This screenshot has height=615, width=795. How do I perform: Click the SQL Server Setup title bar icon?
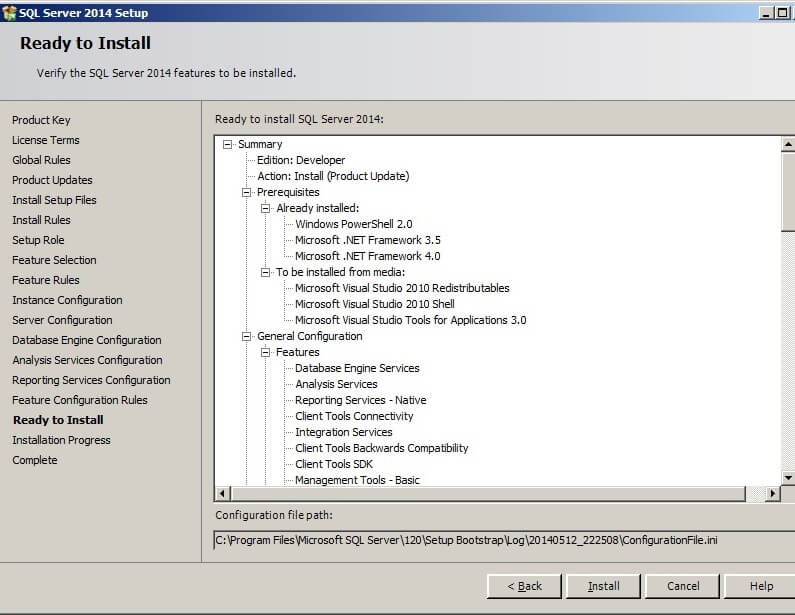9,13
